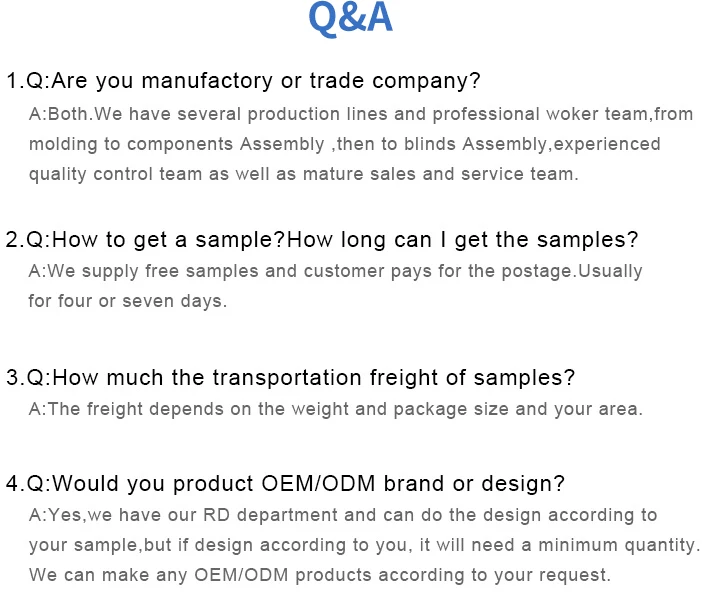This screenshot has width=702, height=600.
Task: Select question 2 about getting a sample
Action: coord(322,240)
